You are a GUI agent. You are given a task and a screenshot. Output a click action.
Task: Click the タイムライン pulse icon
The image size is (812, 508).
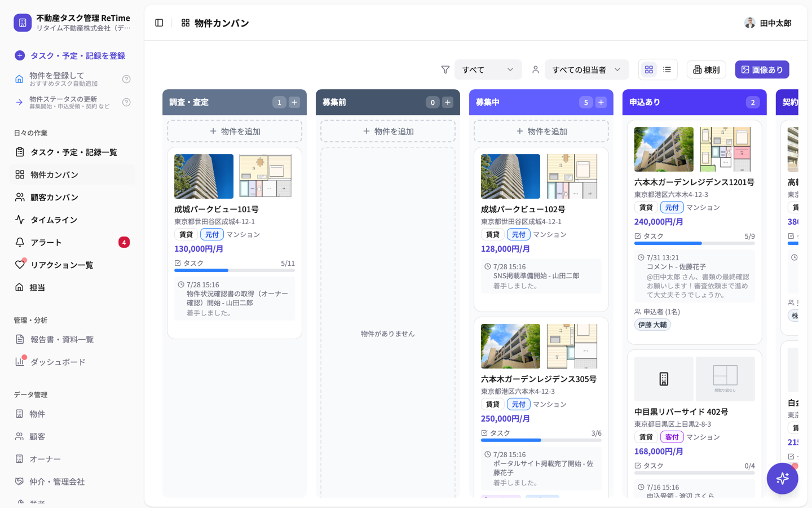click(x=20, y=220)
